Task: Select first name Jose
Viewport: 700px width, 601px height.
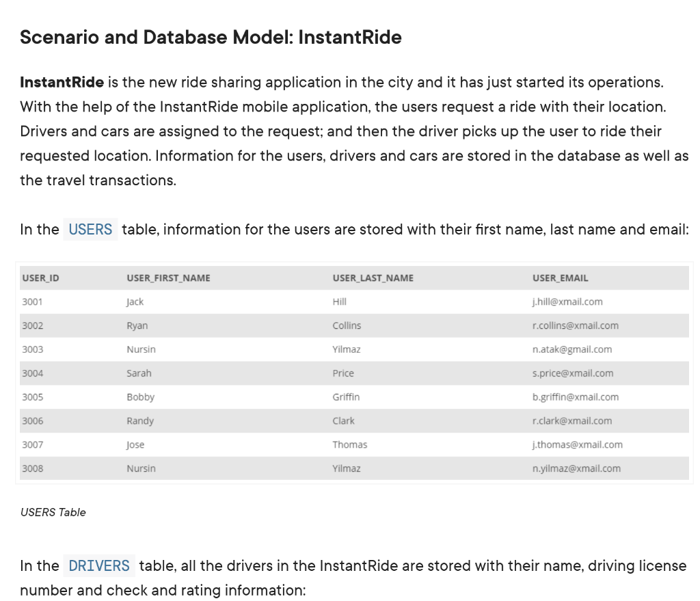Action: [x=135, y=444]
